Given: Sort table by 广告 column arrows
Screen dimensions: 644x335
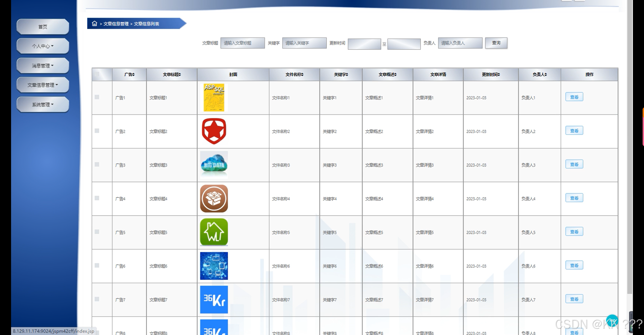Looking at the screenshot, I should (x=134, y=74).
